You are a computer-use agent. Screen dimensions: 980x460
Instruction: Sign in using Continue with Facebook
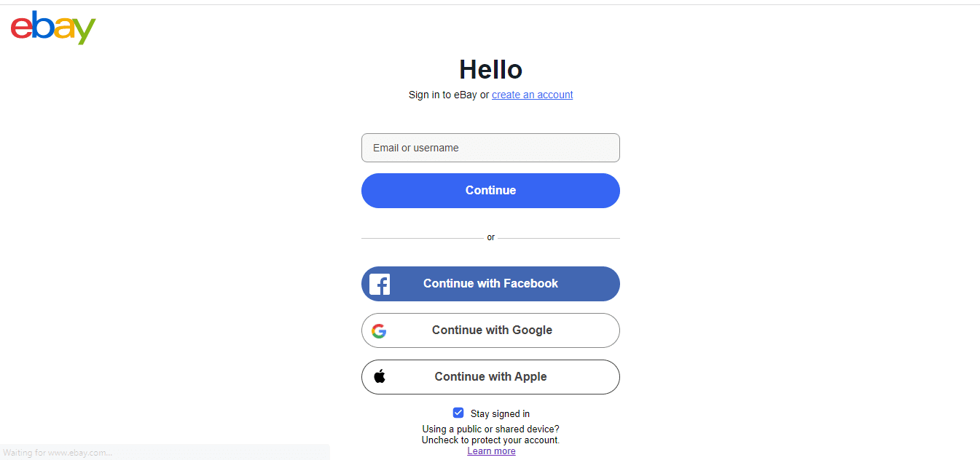point(490,284)
